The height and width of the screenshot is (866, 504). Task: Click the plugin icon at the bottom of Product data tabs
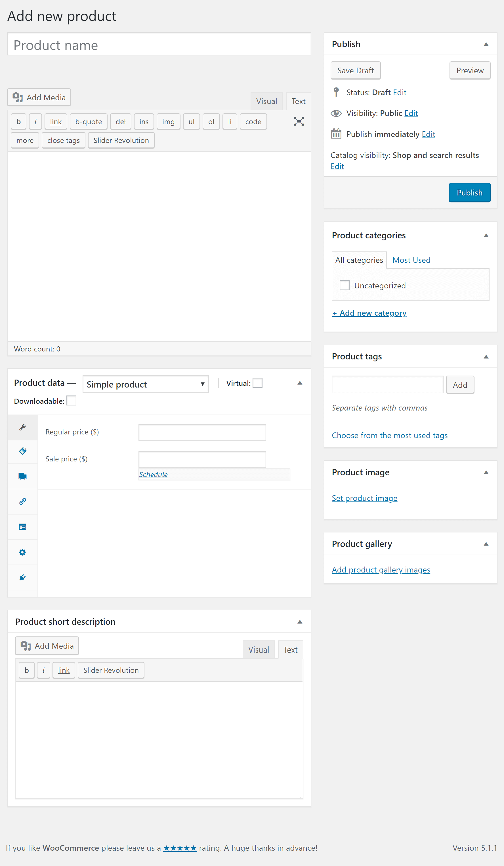pyautogui.click(x=22, y=578)
